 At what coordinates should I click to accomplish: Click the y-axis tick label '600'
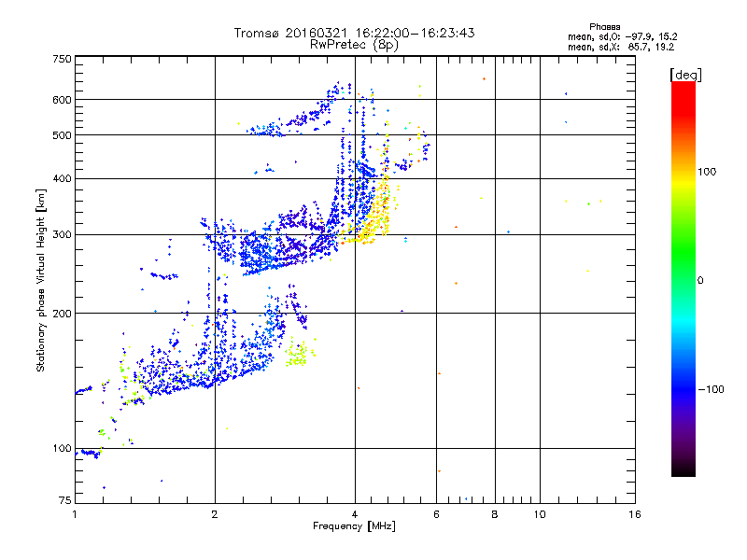[62, 100]
